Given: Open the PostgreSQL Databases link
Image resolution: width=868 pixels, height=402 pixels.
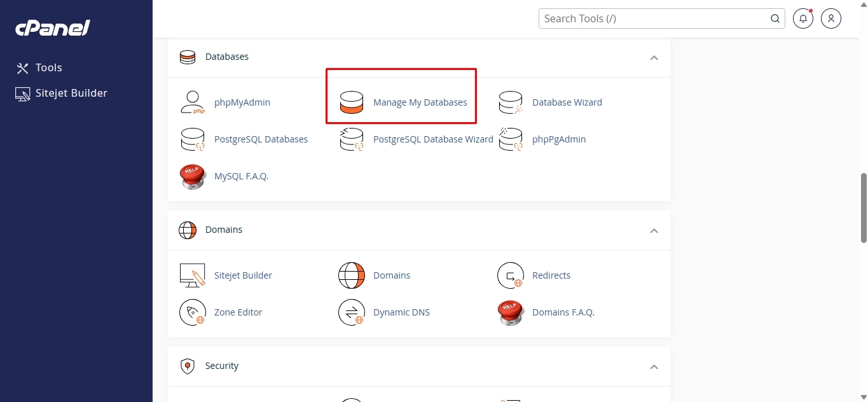Looking at the screenshot, I should click(x=261, y=139).
